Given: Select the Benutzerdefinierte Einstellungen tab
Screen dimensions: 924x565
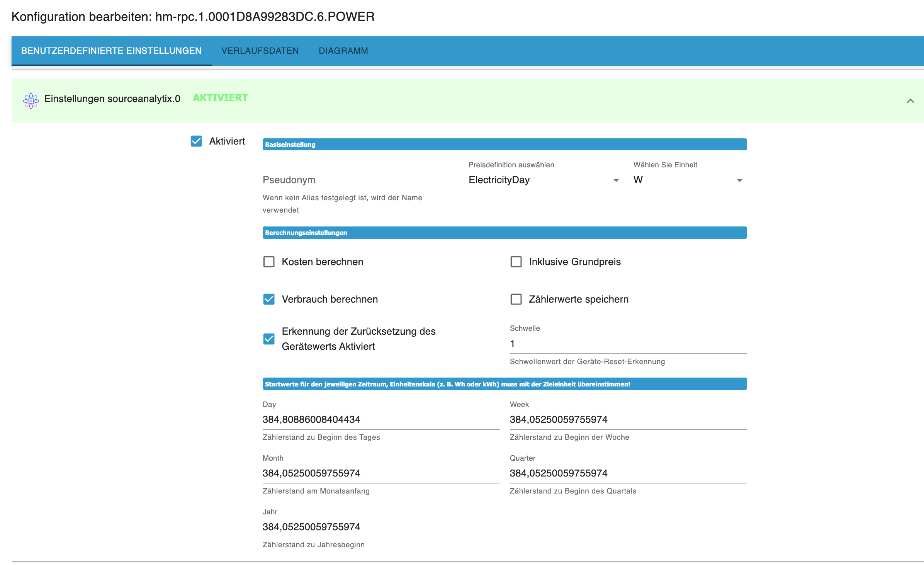Looking at the screenshot, I should click(x=111, y=51).
